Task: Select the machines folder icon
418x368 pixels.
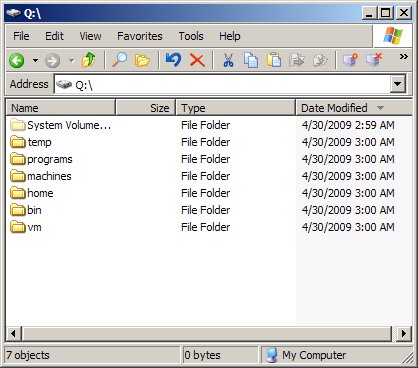Action: pos(18,176)
